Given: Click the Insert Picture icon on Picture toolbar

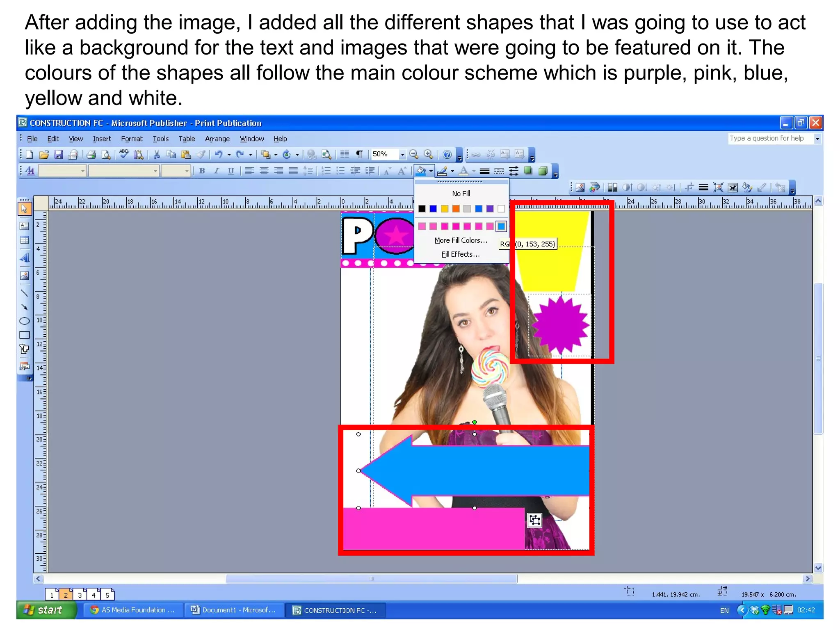Looking at the screenshot, I should (x=580, y=188).
